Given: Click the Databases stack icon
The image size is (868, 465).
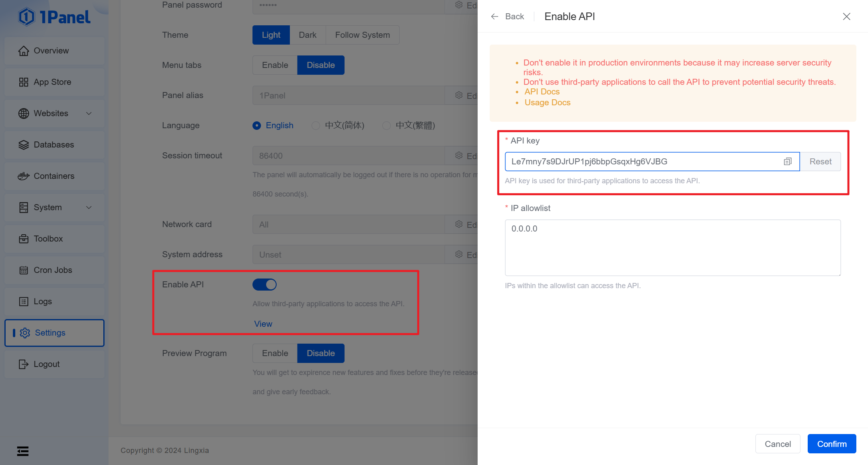Looking at the screenshot, I should [23, 145].
